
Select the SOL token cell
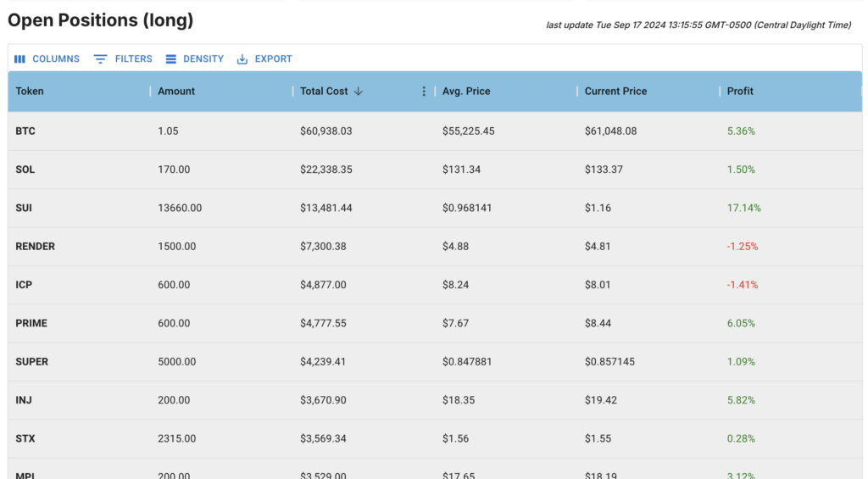[x=79, y=170]
